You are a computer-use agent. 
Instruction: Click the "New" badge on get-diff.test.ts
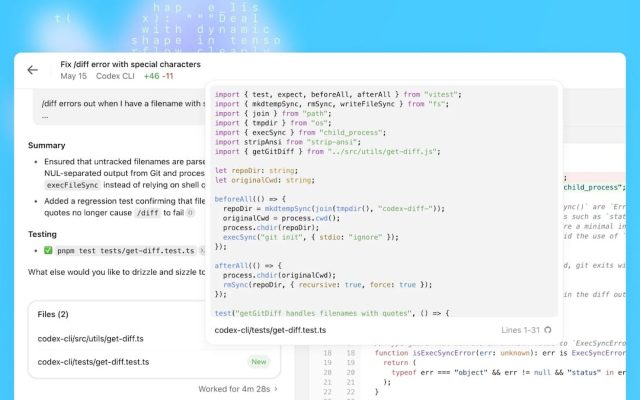click(x=259, y=362)
